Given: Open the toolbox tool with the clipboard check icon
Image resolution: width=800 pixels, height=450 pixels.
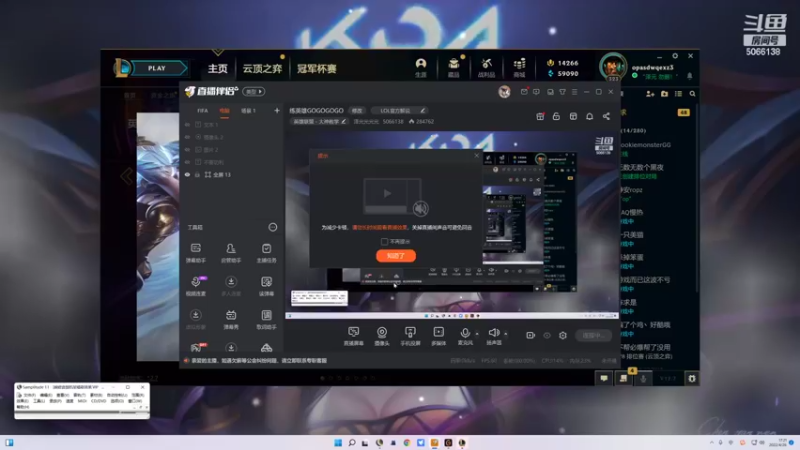Looking at the screenshot, I should [x=266, y=253].
